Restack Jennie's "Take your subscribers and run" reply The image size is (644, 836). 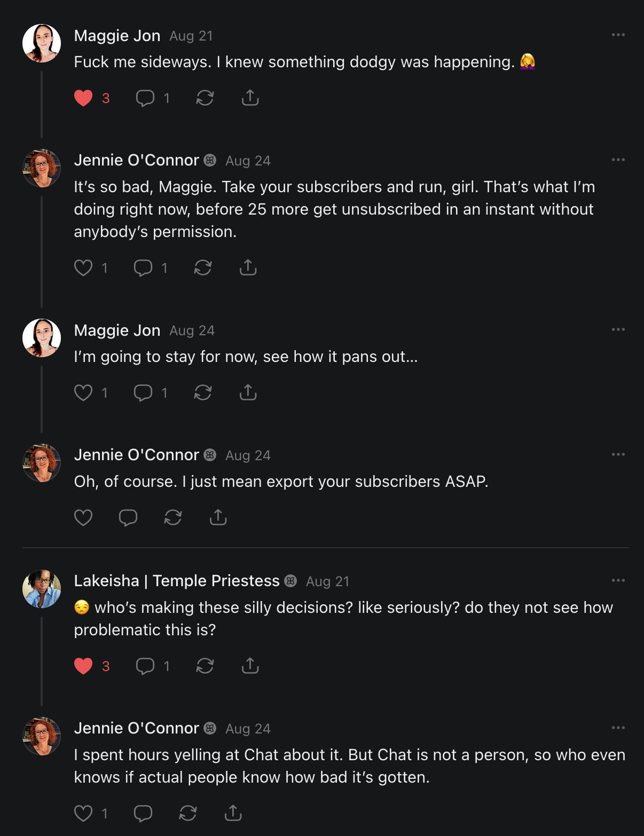[x=203, y=267]
